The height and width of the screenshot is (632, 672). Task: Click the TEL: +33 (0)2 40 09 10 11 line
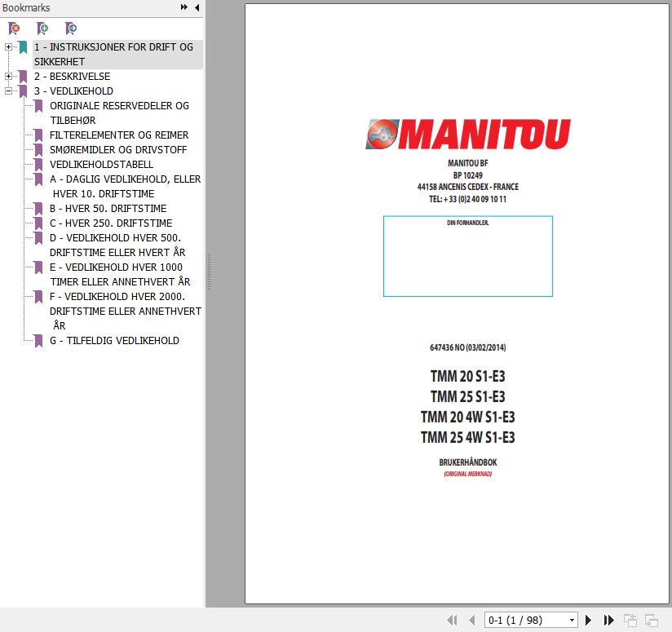pyautogui.click(x=467, y=199)
